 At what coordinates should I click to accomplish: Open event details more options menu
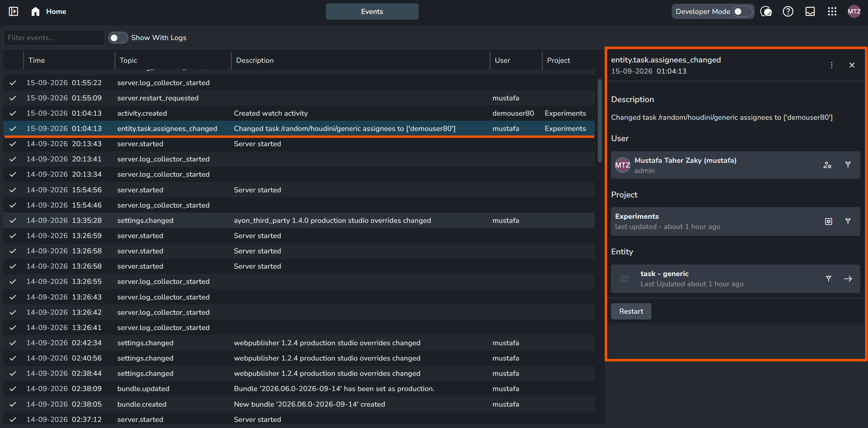[x=831, y=65]
